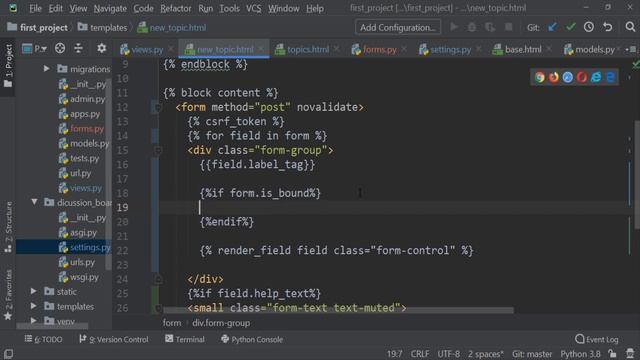Click the Collapse All icon in Project panel

pyautogui.click(x=78, y=48)
